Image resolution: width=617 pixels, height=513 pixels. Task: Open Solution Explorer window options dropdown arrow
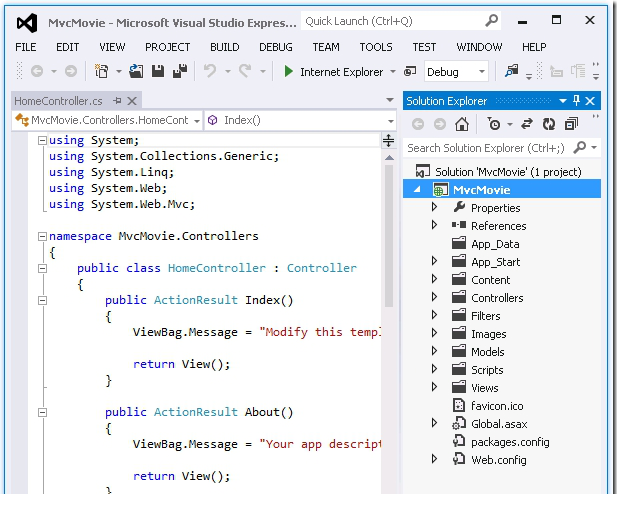[x=563, y=101]
